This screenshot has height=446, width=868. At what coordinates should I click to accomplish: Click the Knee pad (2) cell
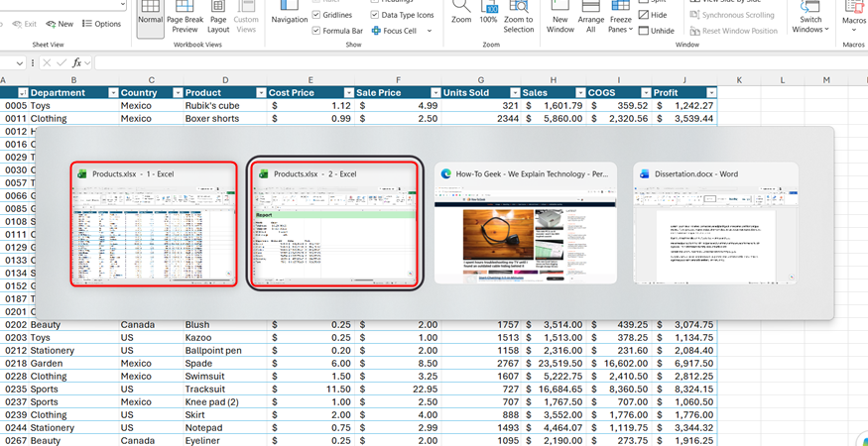225,401
